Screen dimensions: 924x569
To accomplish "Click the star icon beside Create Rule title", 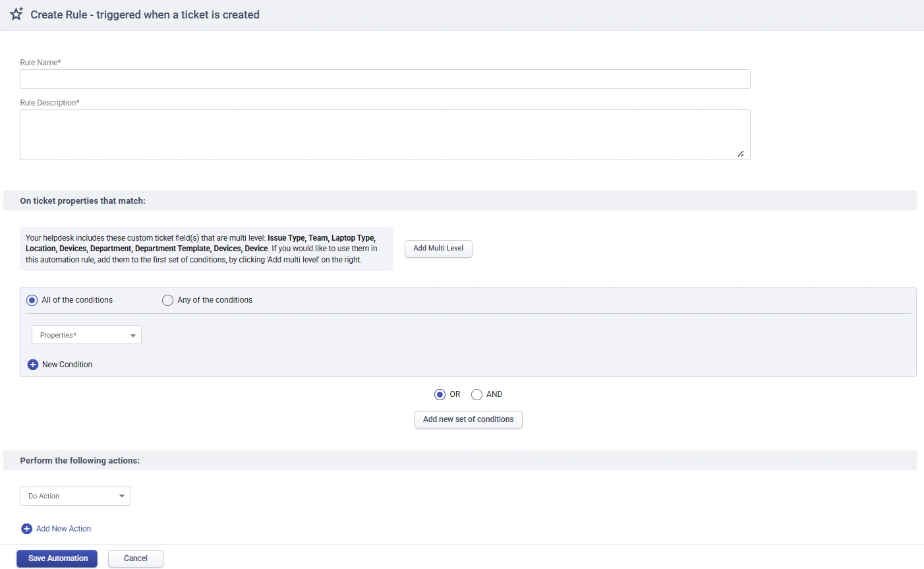I will pyautogui.click(x=16, y=14).
